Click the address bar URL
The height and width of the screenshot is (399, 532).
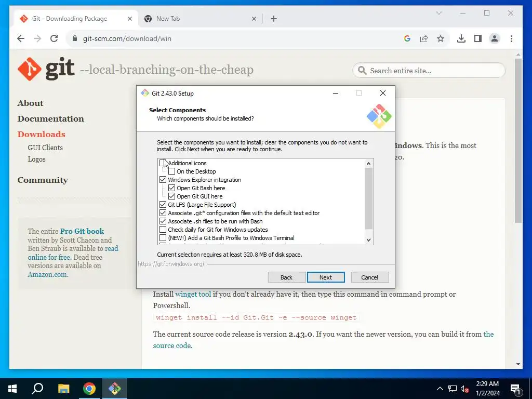click(x=127, y=38)
